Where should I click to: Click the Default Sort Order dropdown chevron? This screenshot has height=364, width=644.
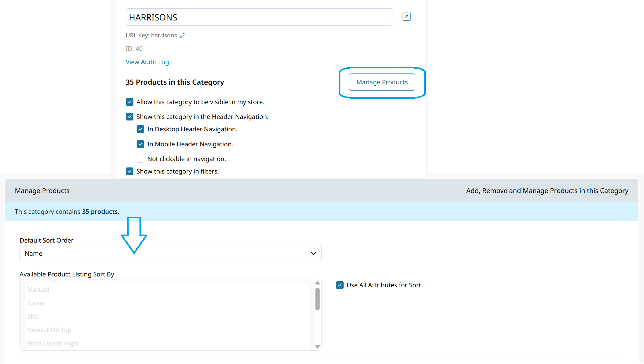pyautogui.click(x=313, y=253)
